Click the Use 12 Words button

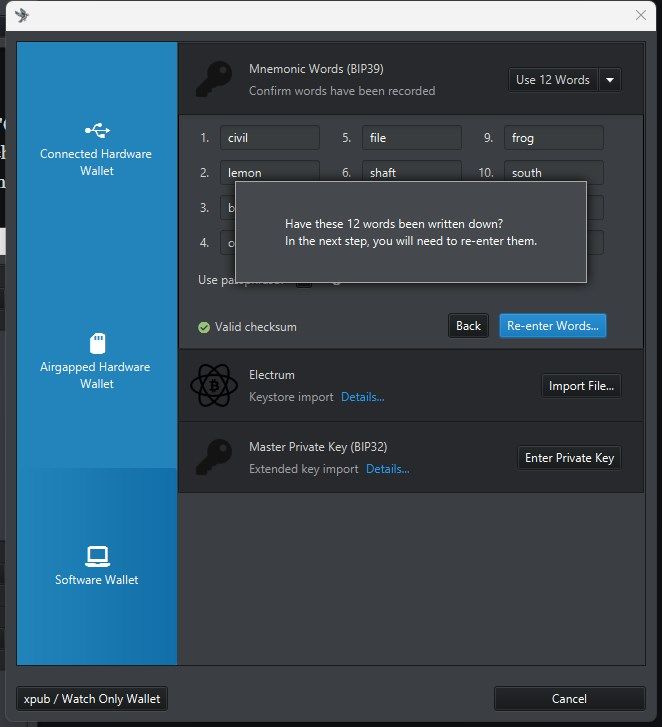pos(553,80)
